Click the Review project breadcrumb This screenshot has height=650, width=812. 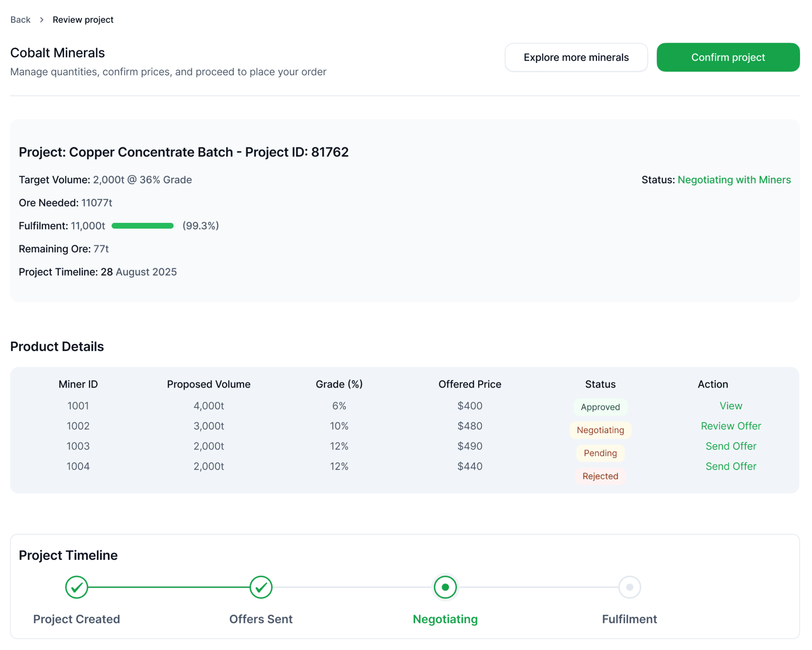(x=83, y=20)
